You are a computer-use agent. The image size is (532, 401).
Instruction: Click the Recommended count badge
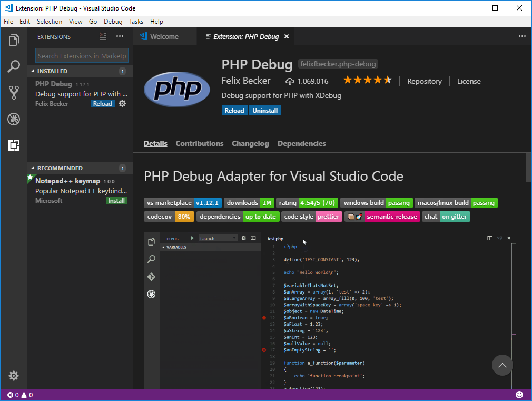123,168
